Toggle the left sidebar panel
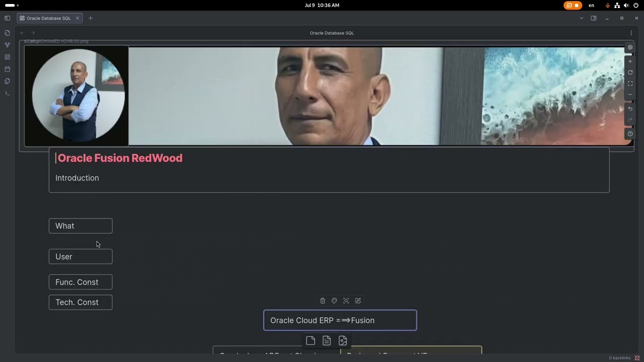The height and width of the screenshot is (362, 644). coord(7,18)
